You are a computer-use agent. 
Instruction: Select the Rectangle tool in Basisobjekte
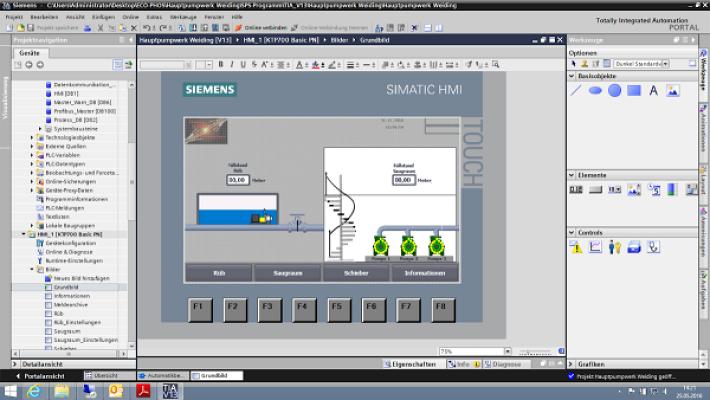634,91
